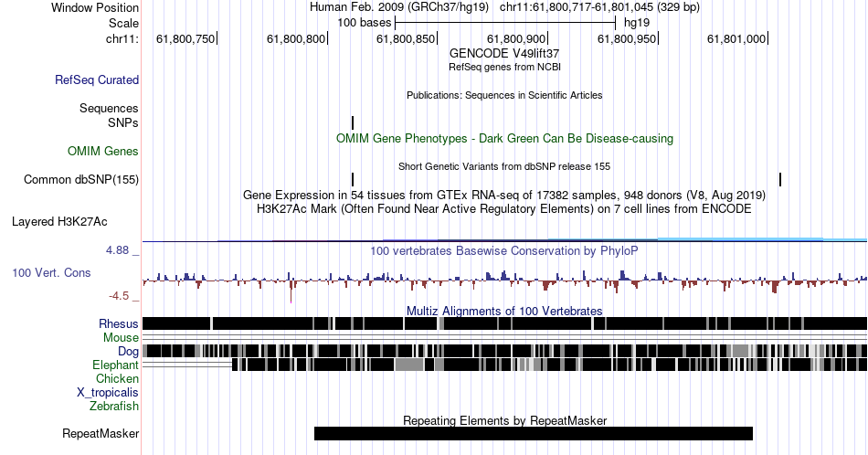Click the black RepeatMasker element bar

pos(534,433)
